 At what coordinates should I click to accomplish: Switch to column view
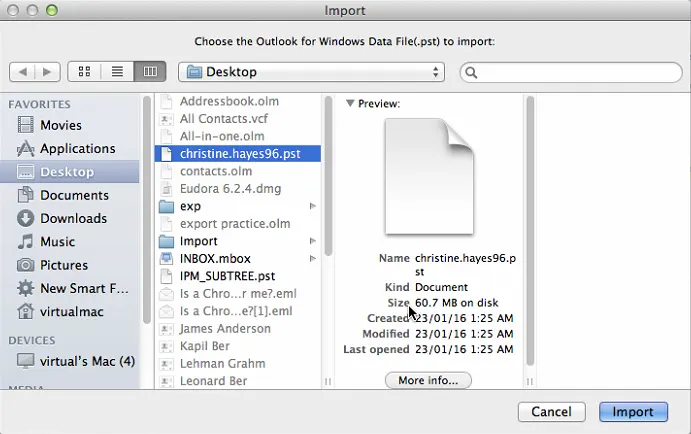pos(150,71)
